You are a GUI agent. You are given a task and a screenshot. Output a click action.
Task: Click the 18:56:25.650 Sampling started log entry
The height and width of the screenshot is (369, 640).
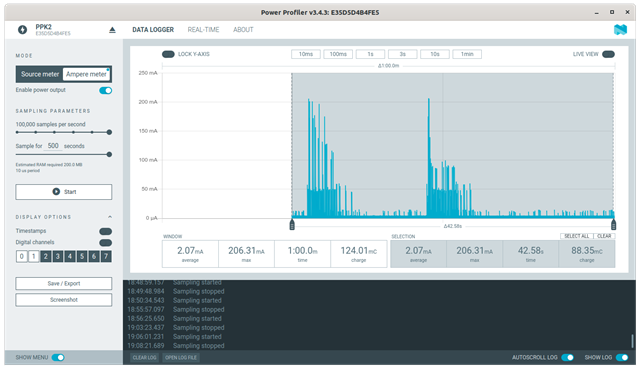pyautogui.click(x=174, y=318)
